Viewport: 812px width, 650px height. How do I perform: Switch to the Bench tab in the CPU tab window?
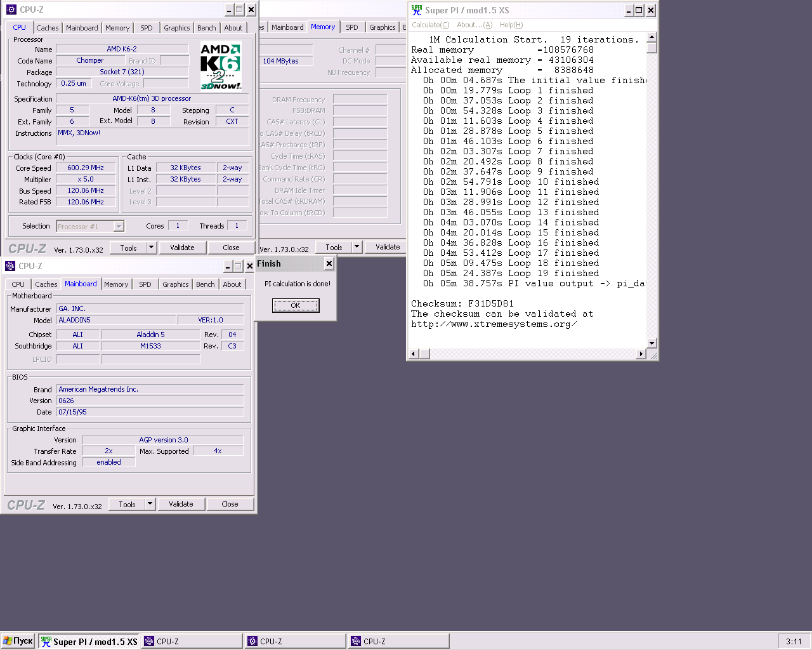coord(207,28)
